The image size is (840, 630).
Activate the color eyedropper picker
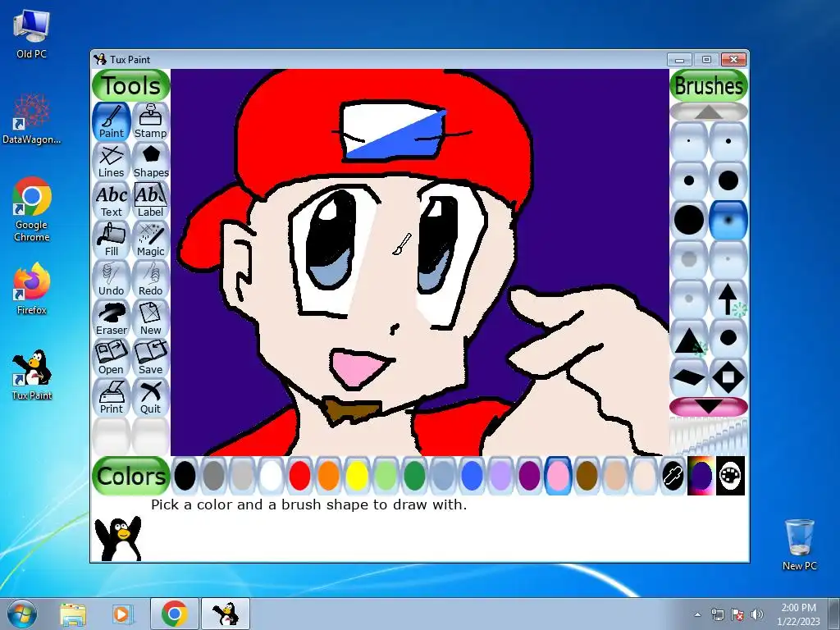click(x=673, y=476)
